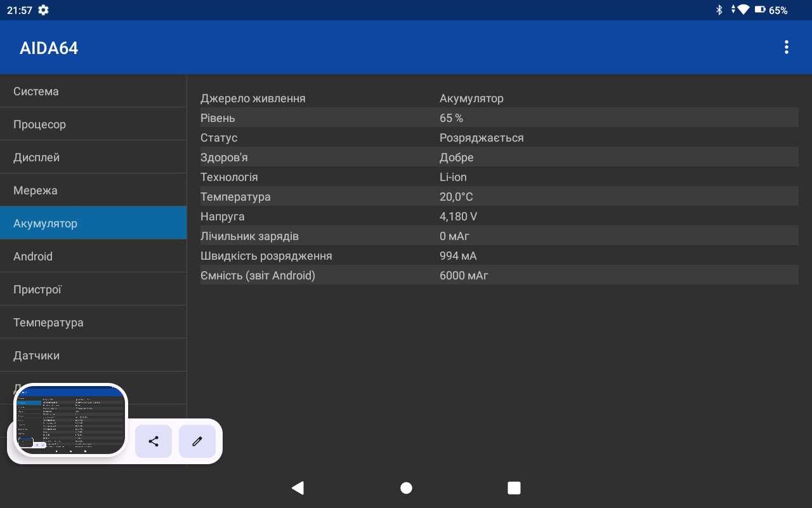Tap the 65% battery percentage in status bar
This screenshot has width=812, height=508.
778,10
